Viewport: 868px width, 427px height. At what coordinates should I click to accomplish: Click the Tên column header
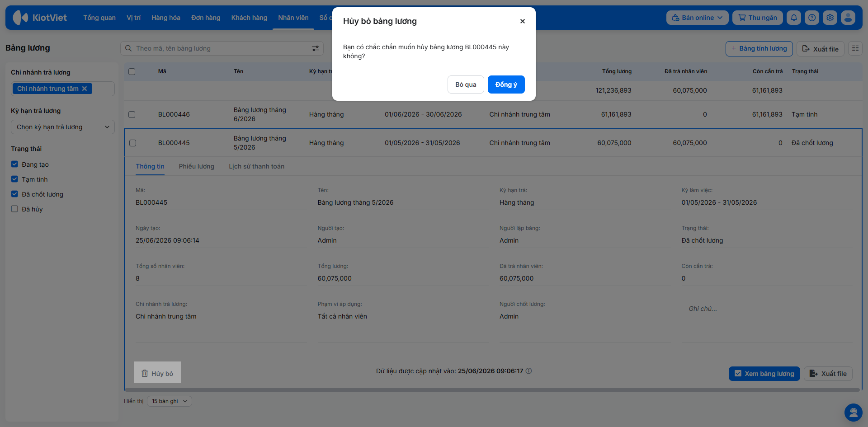pos(239,71)
